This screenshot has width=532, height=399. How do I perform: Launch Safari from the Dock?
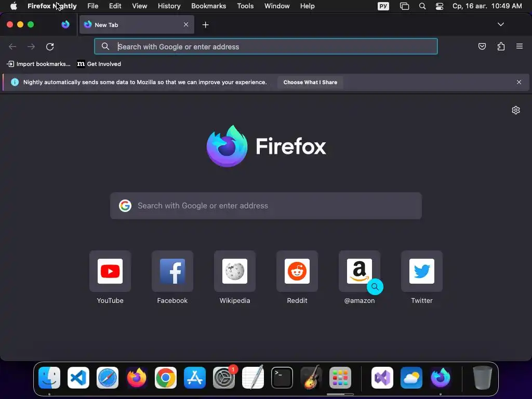[108, 378]
